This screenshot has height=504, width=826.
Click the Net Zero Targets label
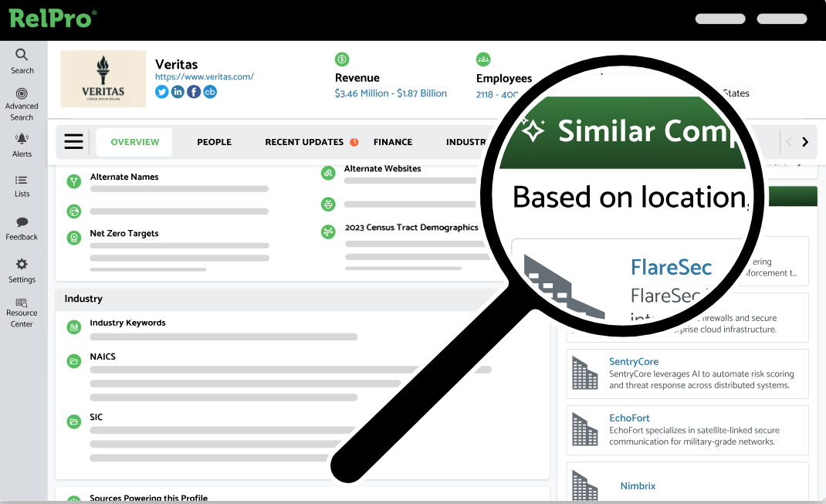[x=124, y=233]
